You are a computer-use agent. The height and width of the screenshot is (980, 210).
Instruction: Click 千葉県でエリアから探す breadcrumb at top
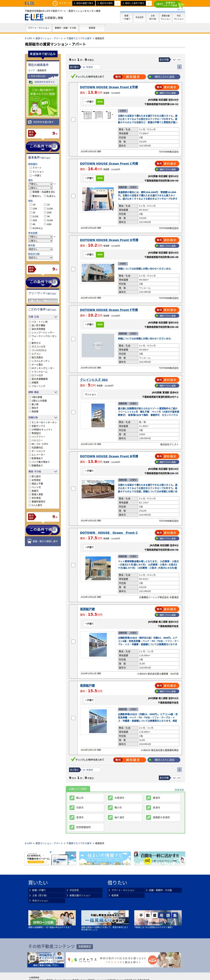[79, 38]
